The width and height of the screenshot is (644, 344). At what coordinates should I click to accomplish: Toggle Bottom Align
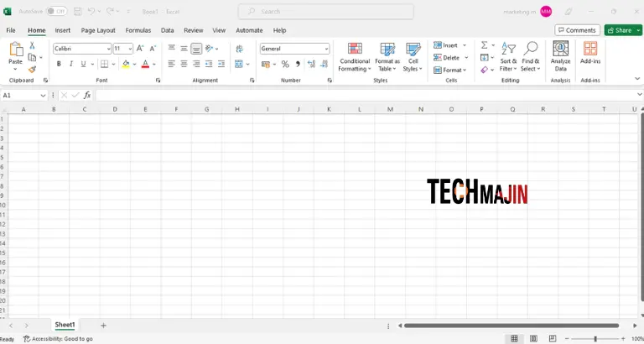[x=197, y=49]
